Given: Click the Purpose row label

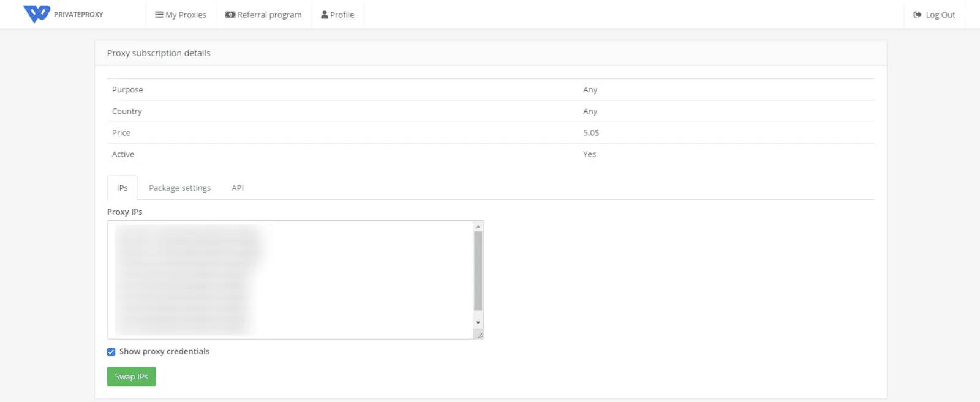Looking at the screenshot, I should (127, 89).
